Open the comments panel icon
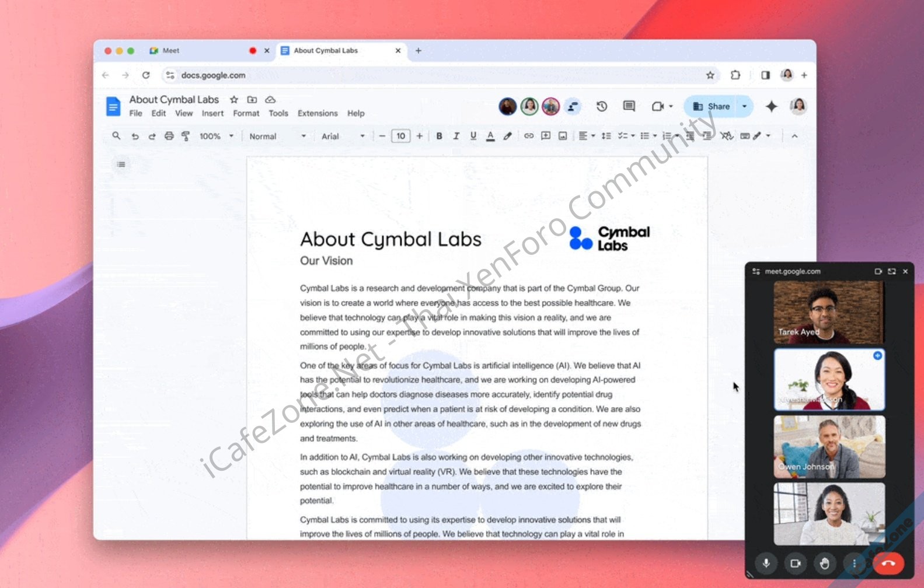924x588 pixels. [x=629, y=106]
